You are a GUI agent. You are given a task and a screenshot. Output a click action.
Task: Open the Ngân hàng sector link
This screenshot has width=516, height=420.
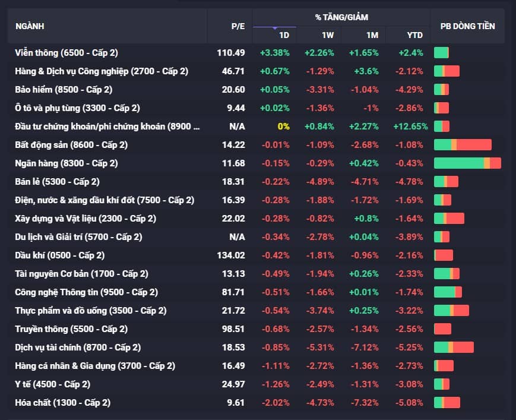tap(66, 163)
